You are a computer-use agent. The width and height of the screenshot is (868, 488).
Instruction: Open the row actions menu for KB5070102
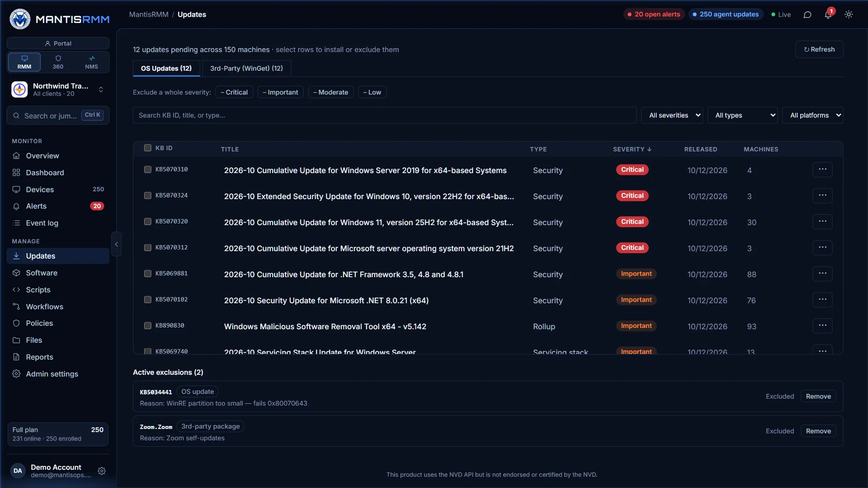point(822,300)
